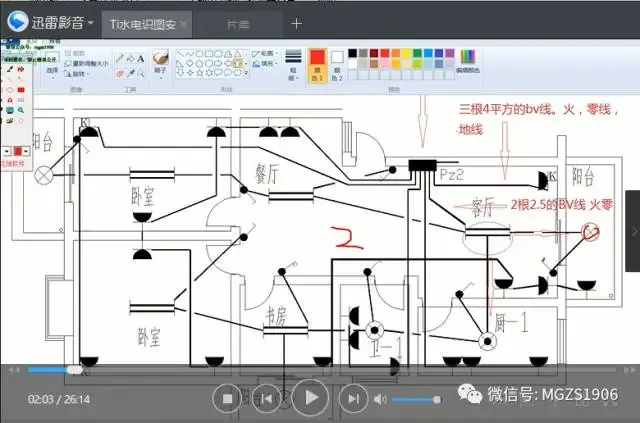This screenshot has height=423, width=640.
Task: Play the paused video
Action: (311, 397)
